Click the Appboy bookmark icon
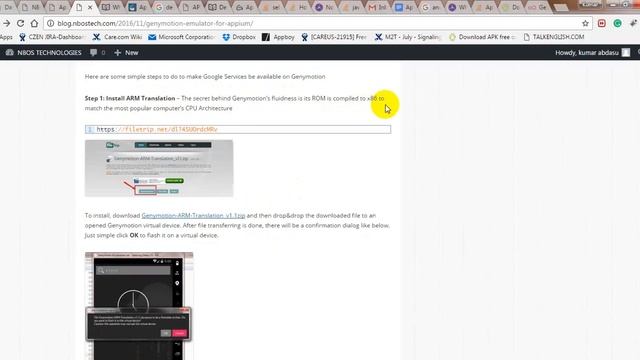This screenshot has width=640, height=360. coord(266,37)
